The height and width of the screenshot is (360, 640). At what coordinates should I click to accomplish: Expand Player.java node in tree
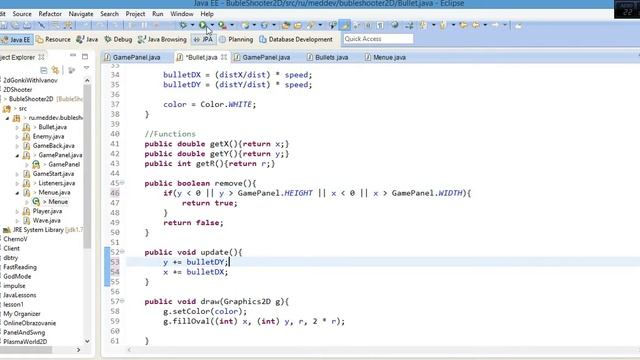point(17,211)
